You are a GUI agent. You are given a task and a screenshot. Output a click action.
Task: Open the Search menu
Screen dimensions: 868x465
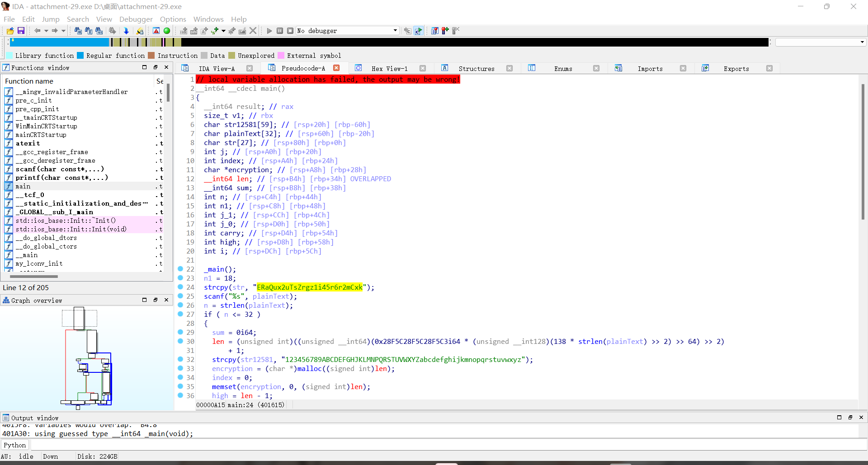78,19
